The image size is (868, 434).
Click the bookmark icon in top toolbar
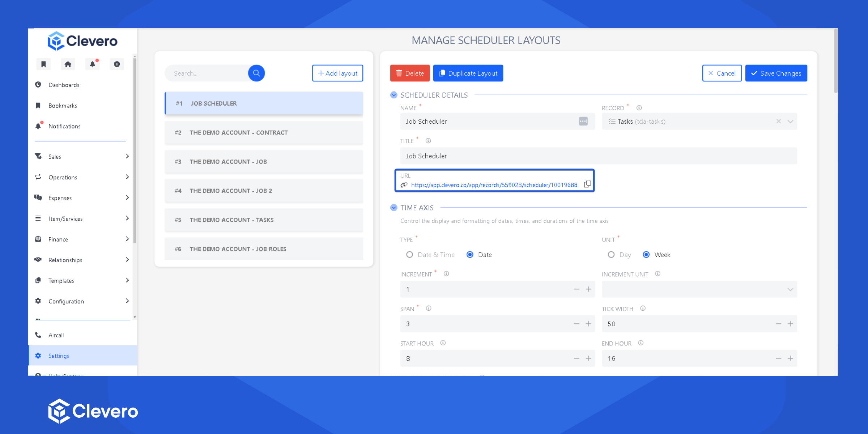[43, 64]
